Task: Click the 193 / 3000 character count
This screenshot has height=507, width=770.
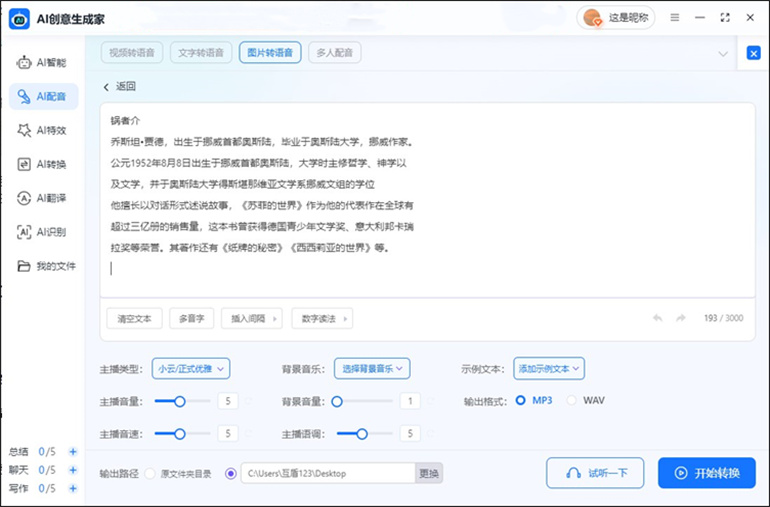Action: click(723, 318)
